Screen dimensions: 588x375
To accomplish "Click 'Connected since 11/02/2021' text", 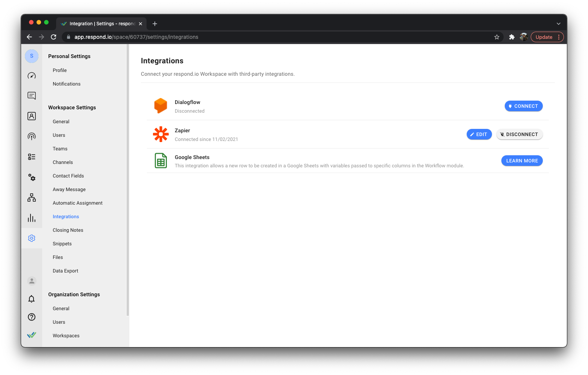I will click(206, 139).
